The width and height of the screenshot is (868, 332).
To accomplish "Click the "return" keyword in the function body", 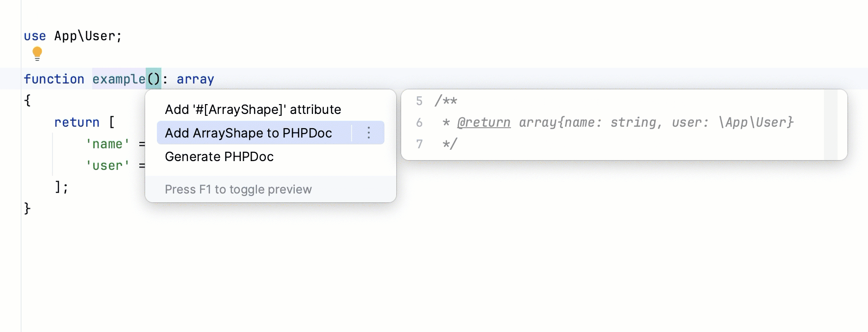I will [x=77, y=122].
